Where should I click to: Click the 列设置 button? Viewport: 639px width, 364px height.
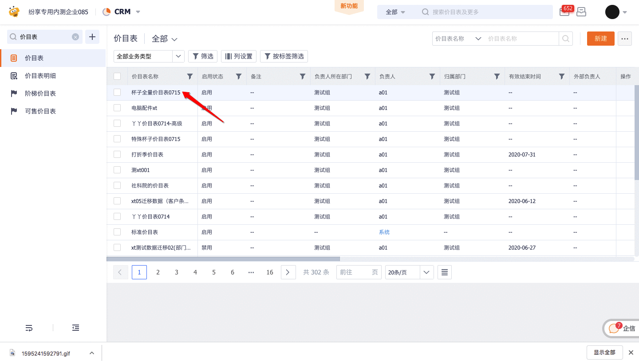tap(239, 56)
